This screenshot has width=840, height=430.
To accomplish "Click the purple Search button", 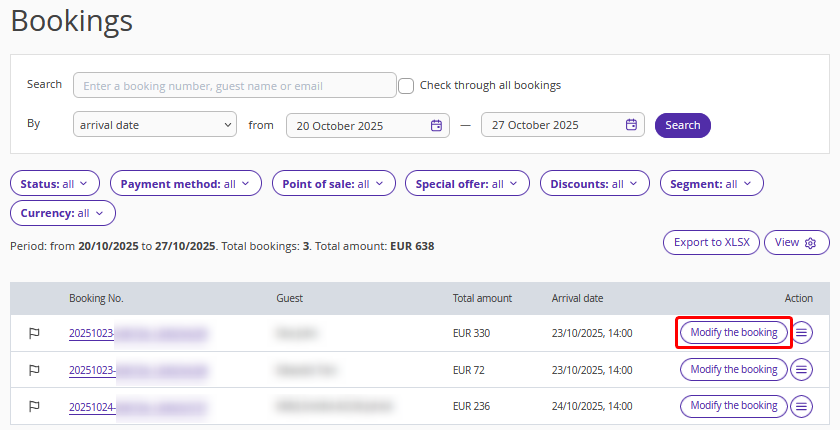I will 682,125.
